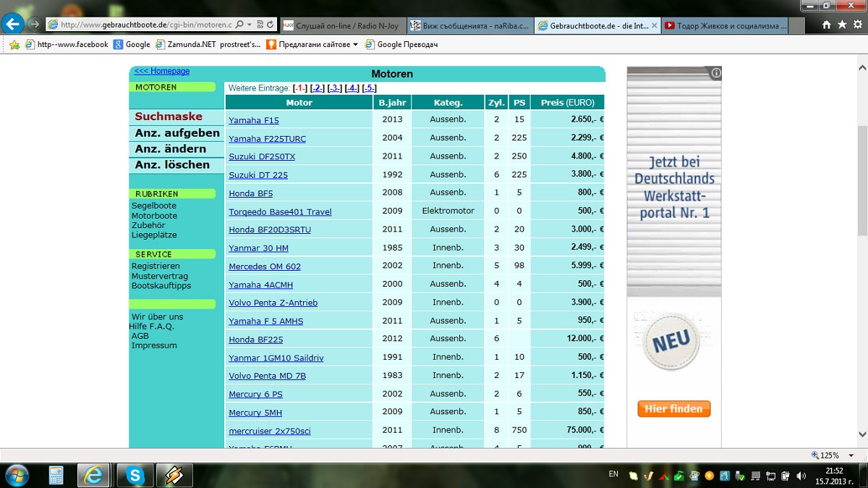Image resolution: width=868 pixels, height=488 pixels.
Task: Open the Impressum link
Action: (154, 345)
